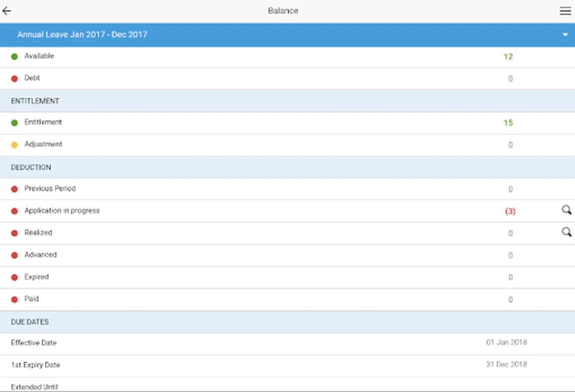This screenshot has height=392, width=575.
Task: Expand the Annual Leave period dropdown arrow
Action: [x=565, y=35]
